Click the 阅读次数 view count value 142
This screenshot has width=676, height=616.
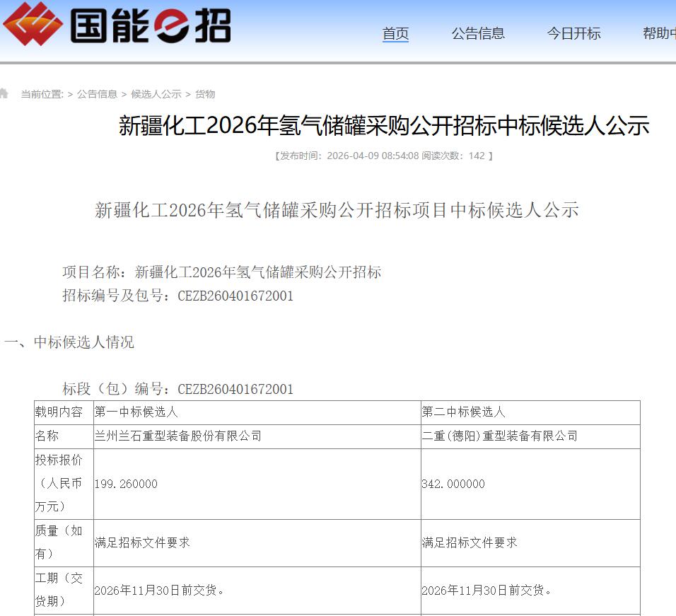pyautogui.click(x=476, y=156)
